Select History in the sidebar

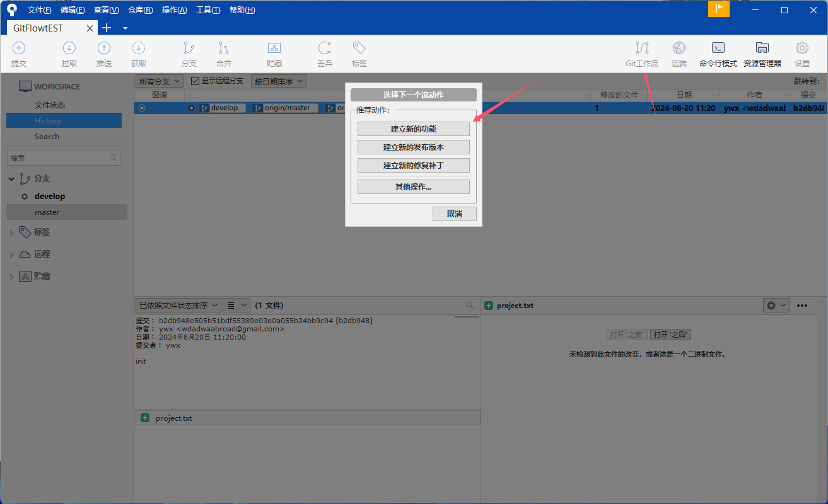[x=64, y=121]
